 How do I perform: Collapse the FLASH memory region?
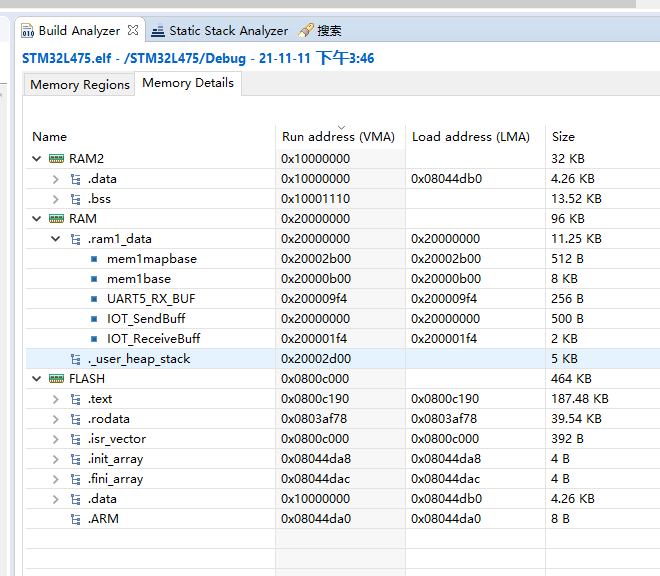[37, 379]
